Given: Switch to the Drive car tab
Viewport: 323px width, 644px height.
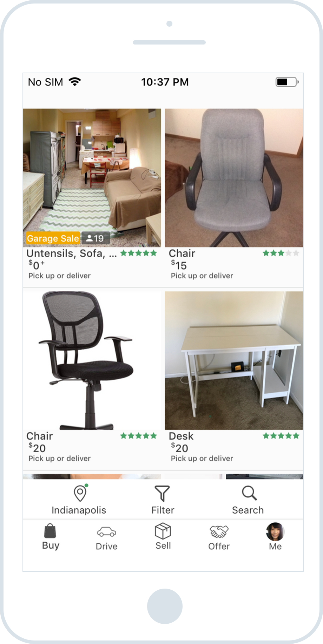Looking at the screenshot, I should [x=106, y=532].
